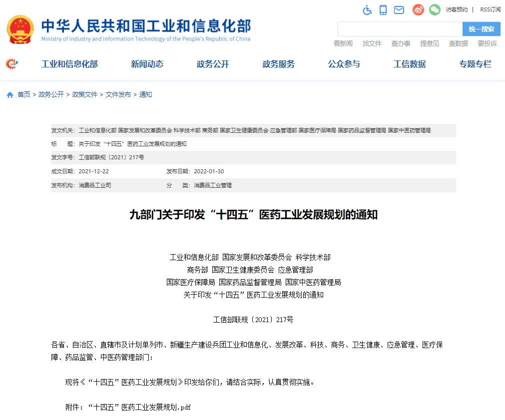
Task: Click the bold article heading 九部门关于印发…通知
Action: click(253, 215)
